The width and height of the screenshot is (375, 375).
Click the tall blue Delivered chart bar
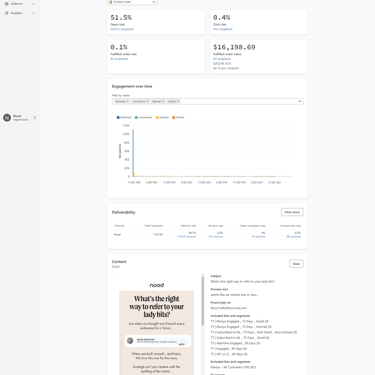tap(133, 153)
